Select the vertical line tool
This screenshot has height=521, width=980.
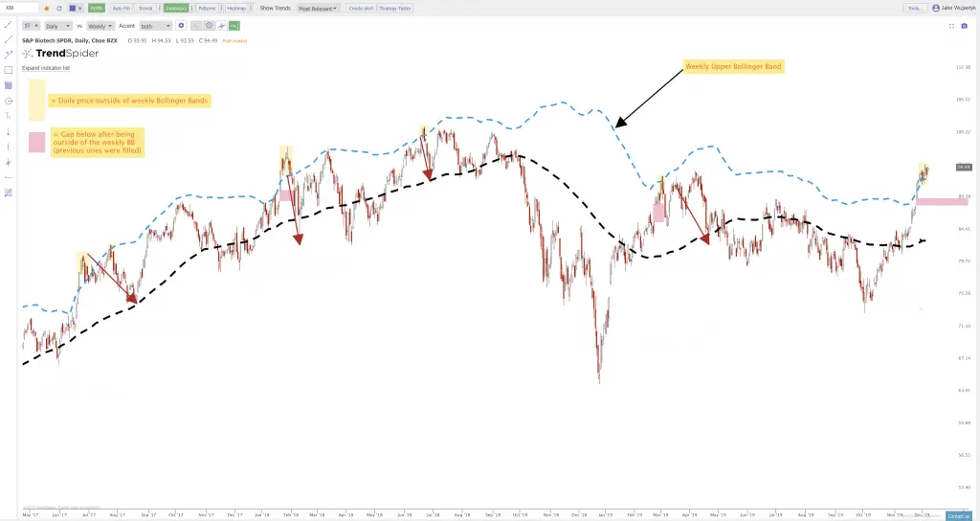[x=8, y=147]
